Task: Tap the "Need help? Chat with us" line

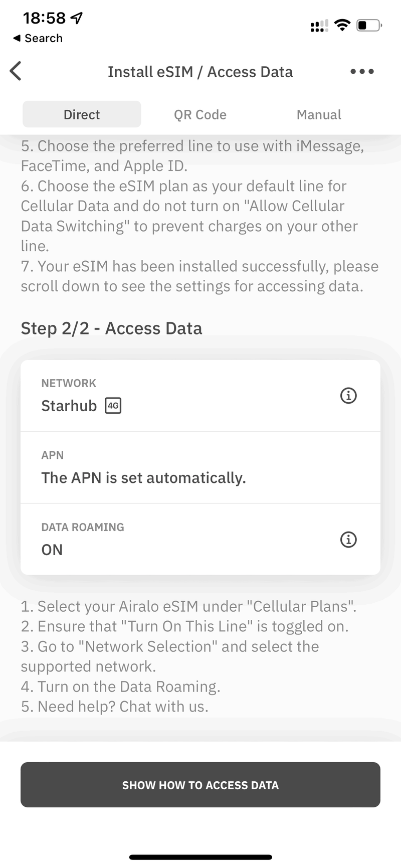Action: [115, 707]
